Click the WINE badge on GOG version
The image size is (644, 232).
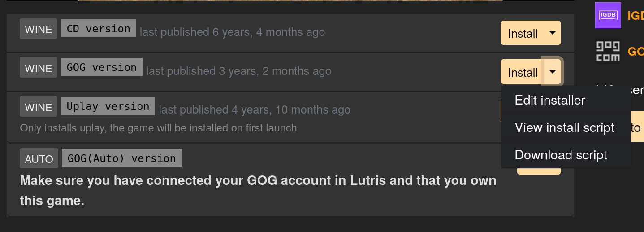pyautogui.click(x=39, y=68)
